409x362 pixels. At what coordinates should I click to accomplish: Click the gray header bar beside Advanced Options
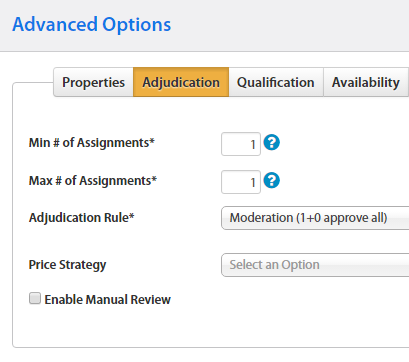click(290, 25)
